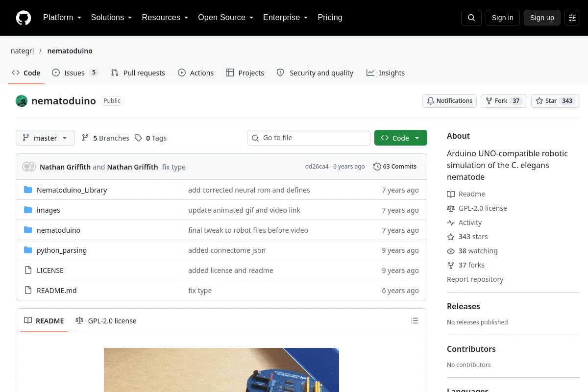The height and width of the screenshot is (392, 588).
Task: Switch to the Pull requests tab
Action: [138, 73]
